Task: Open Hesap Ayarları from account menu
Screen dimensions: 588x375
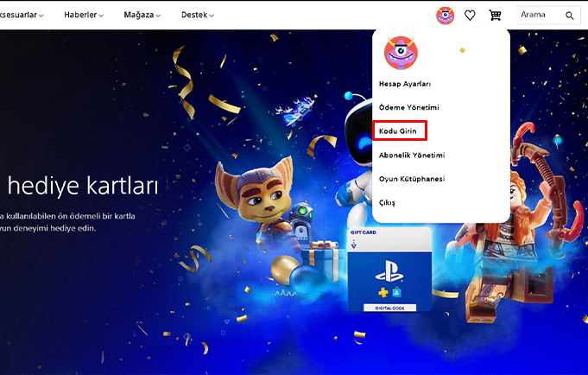Action: click(405, 84)
